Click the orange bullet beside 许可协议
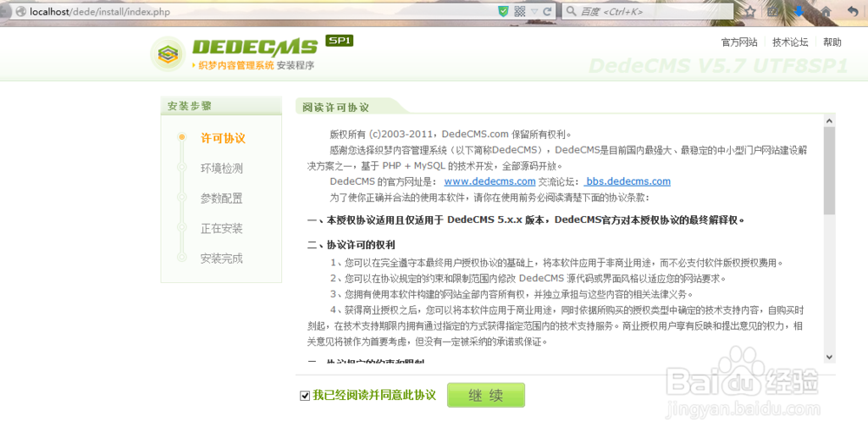This screenshot has width=868, height=439. [x=181, y=137]
